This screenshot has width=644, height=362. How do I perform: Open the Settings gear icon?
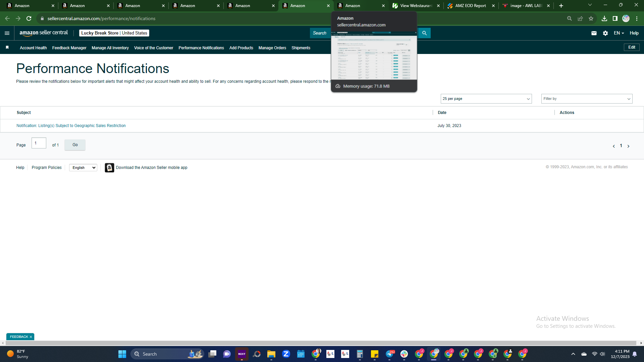pyautogui.click(x=605, y=33)
